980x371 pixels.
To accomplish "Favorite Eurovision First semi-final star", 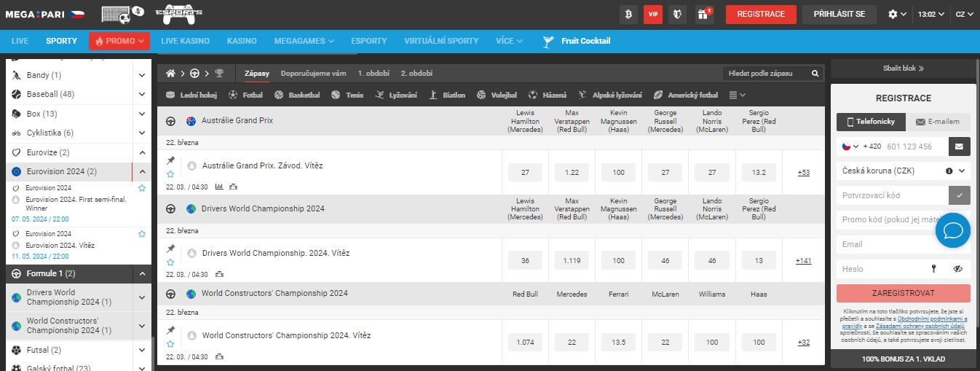I will [142, 188].
